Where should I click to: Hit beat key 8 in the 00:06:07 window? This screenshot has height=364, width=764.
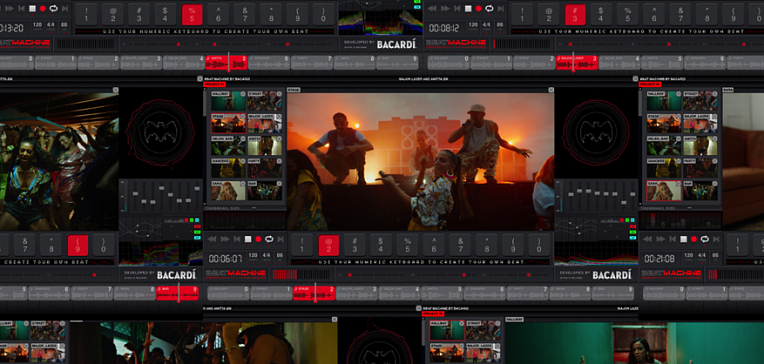point(486,245)
